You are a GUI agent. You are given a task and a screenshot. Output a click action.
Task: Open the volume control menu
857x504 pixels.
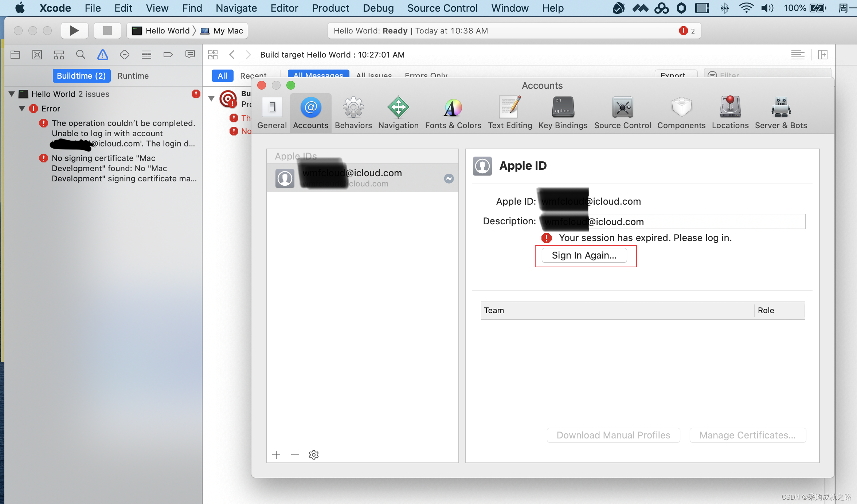(x=767, y=8)
